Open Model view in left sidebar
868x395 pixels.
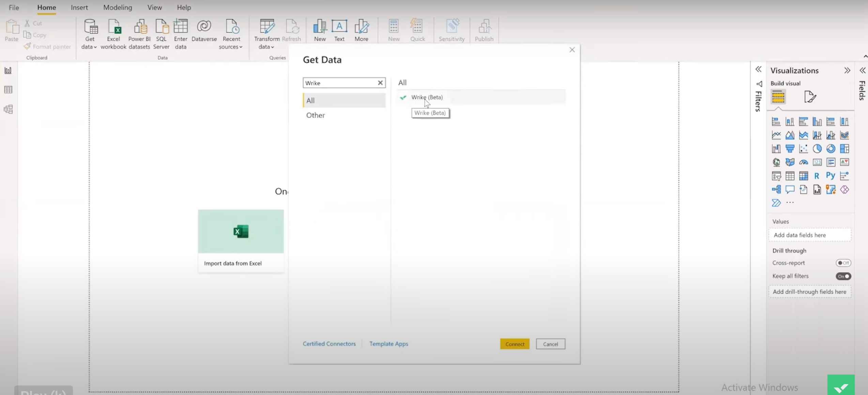[x=8, y=109]
